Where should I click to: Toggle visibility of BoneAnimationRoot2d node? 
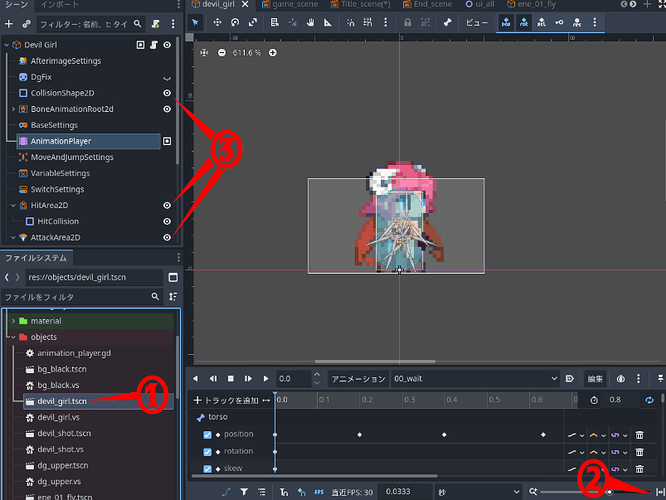click(167, 109)
